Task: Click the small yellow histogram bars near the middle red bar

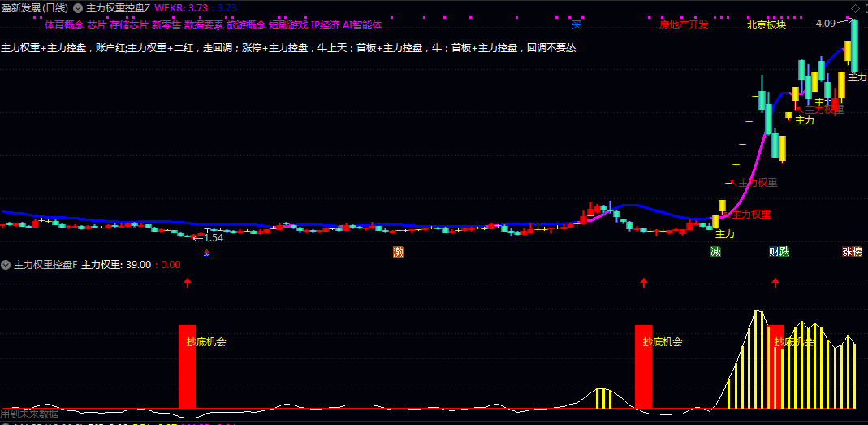Action: point(604,398)
